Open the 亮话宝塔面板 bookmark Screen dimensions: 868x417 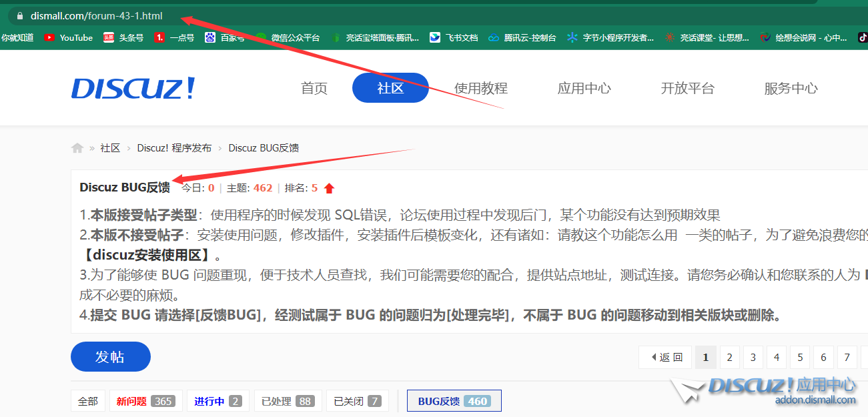tap(375, 38)
